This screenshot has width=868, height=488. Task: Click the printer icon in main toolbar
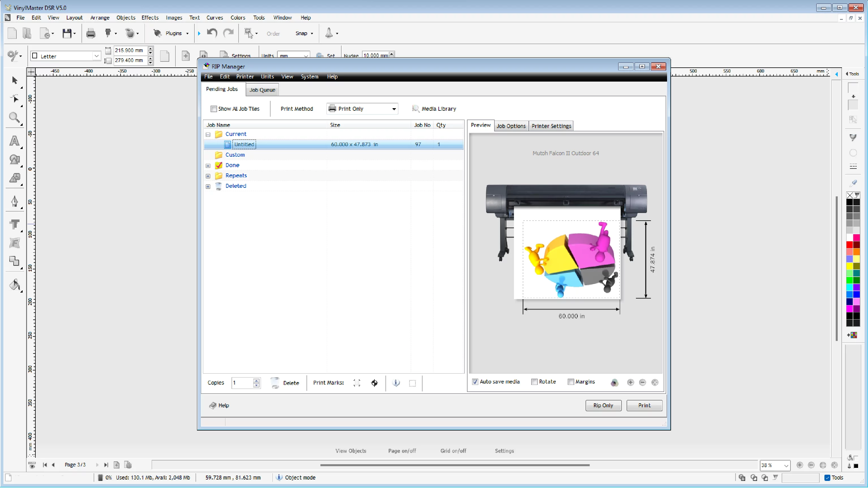click(x=91, y=33)
